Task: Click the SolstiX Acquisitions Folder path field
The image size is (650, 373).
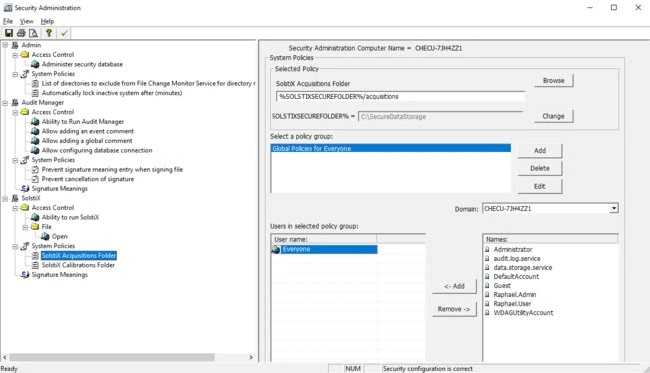Action: click(400, 96)
